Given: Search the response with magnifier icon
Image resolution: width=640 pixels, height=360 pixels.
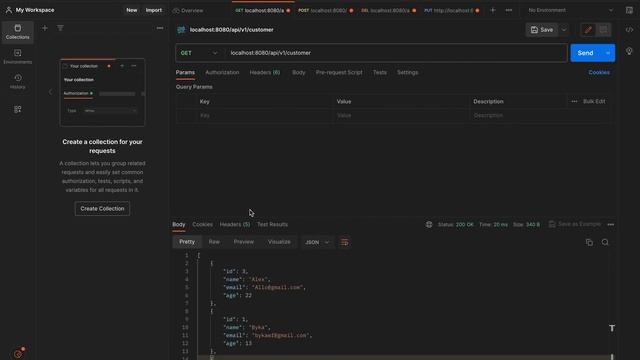Looking at the screenshot, I should pos(605,242).
